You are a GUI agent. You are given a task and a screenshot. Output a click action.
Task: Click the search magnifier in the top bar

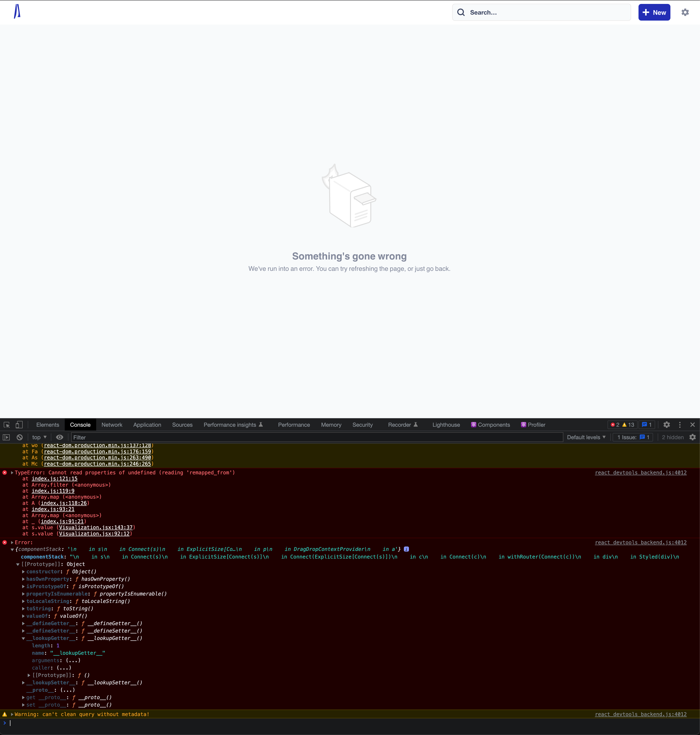(x=461, y=12)
